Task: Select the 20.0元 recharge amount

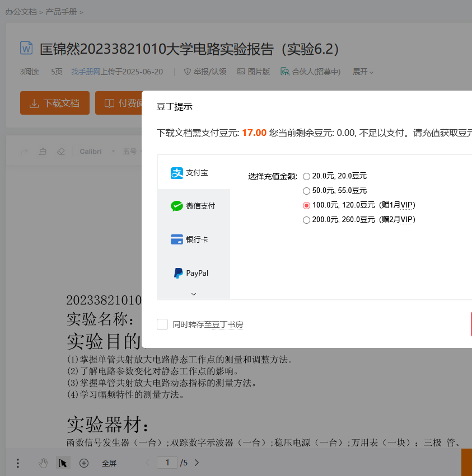Action: tap(306, 176)
